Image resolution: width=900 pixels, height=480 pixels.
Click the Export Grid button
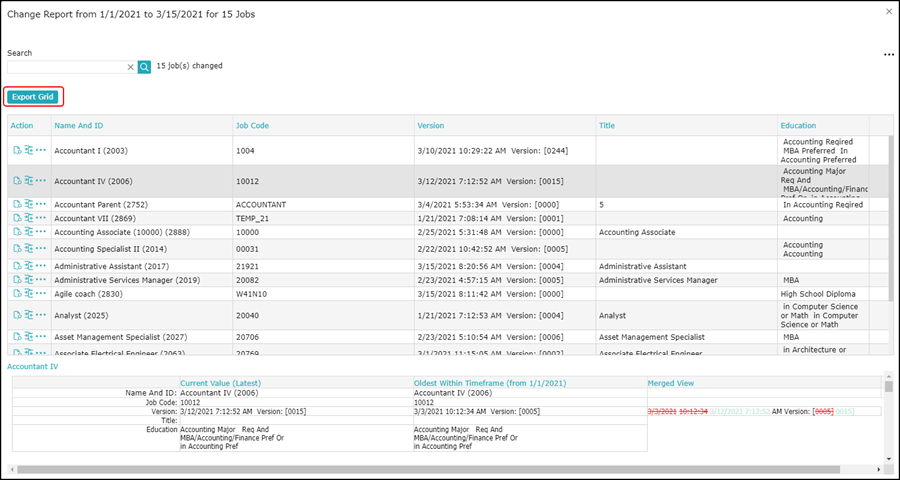pos(33,97)
